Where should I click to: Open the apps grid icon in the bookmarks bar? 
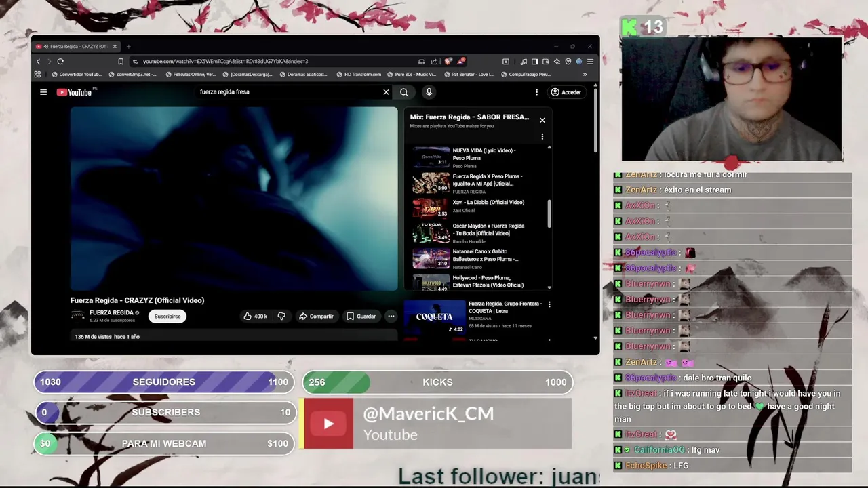click(37, 75)
